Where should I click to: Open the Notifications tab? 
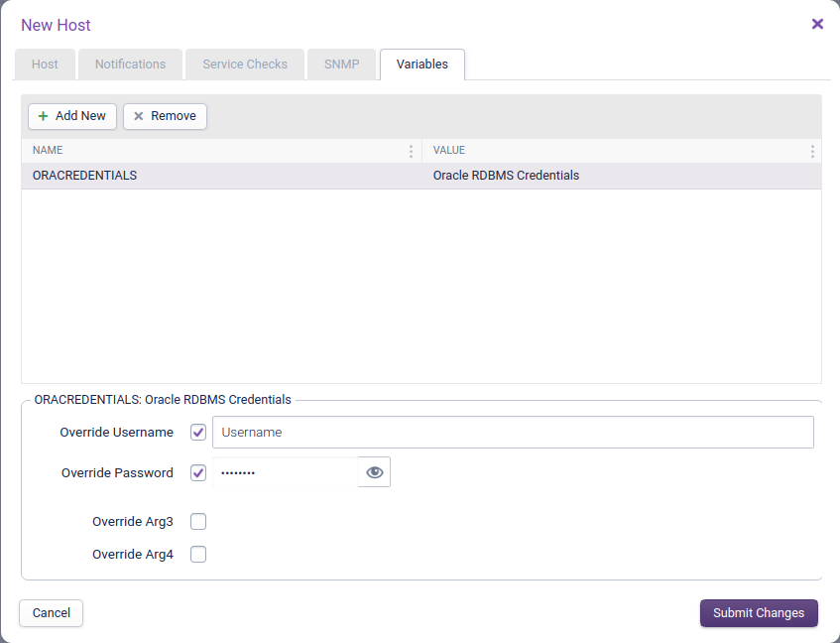[130, 64]
